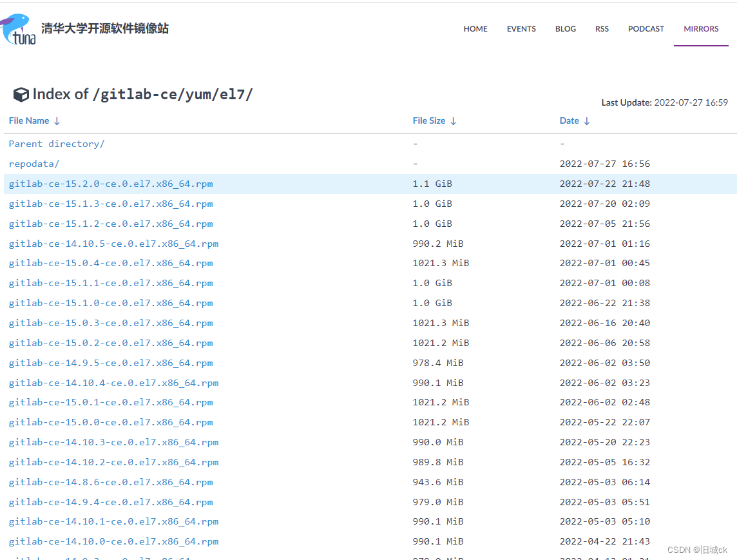Screen dimensions: 737x560
Task: Download gitlab-ce-15.0.3-ce.0.el7.x86_64.rpm
Action: [111, 323]
